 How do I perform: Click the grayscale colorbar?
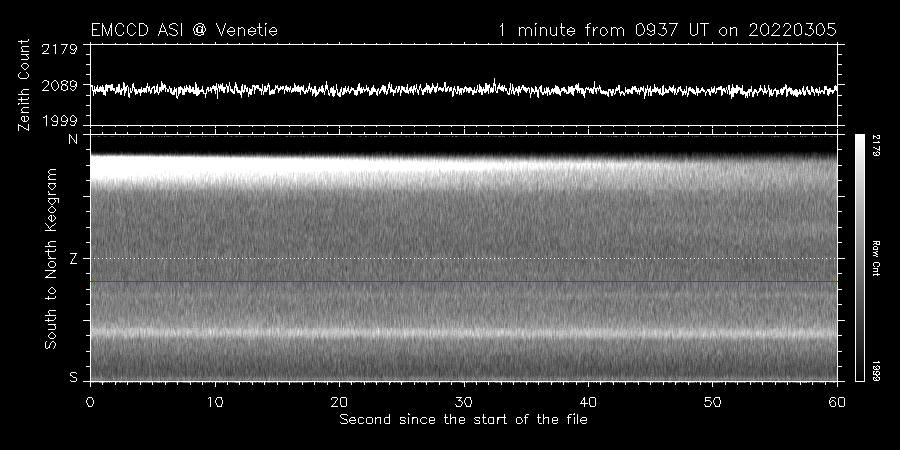pyautogui.click(x=859, y=258)
